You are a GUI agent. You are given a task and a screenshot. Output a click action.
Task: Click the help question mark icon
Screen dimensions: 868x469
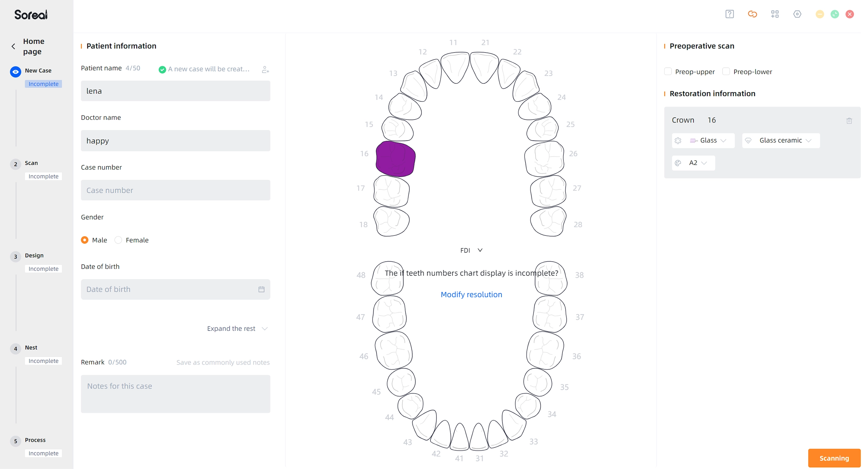click(x=729, y=14)
